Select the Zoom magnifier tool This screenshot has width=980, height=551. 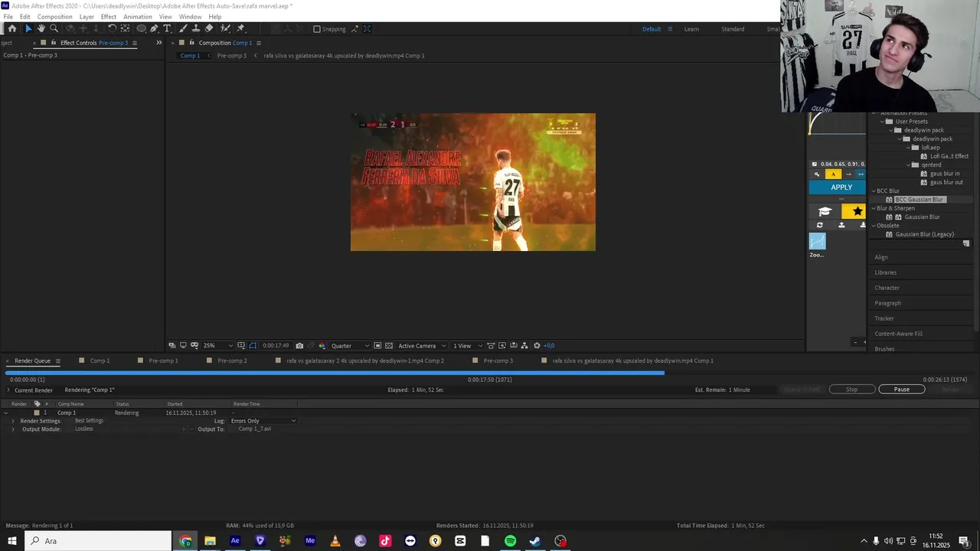[54, 29]
